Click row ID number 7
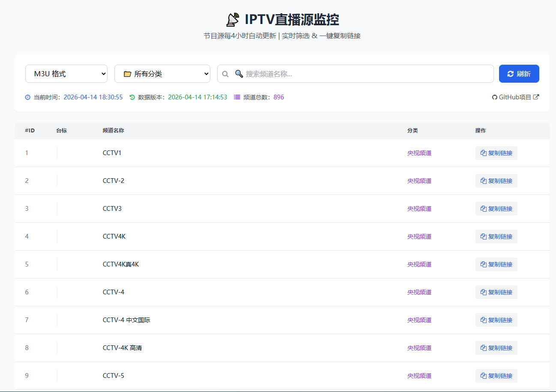 [x=27, y=320]
